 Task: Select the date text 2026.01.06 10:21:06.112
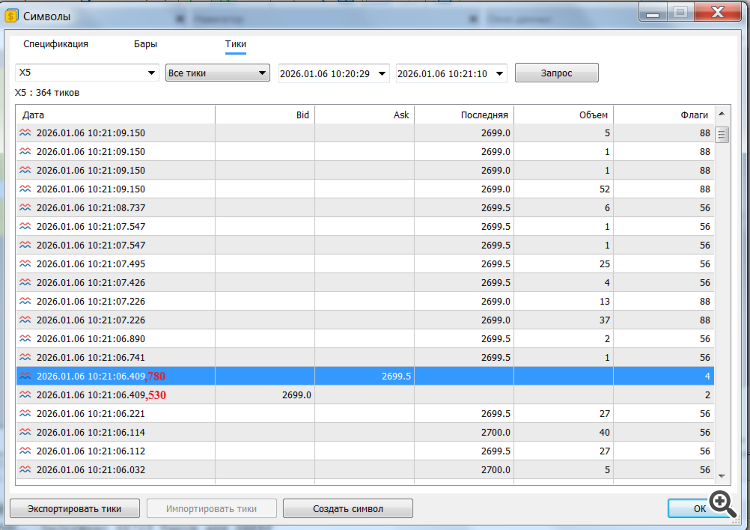coord(91,451)
